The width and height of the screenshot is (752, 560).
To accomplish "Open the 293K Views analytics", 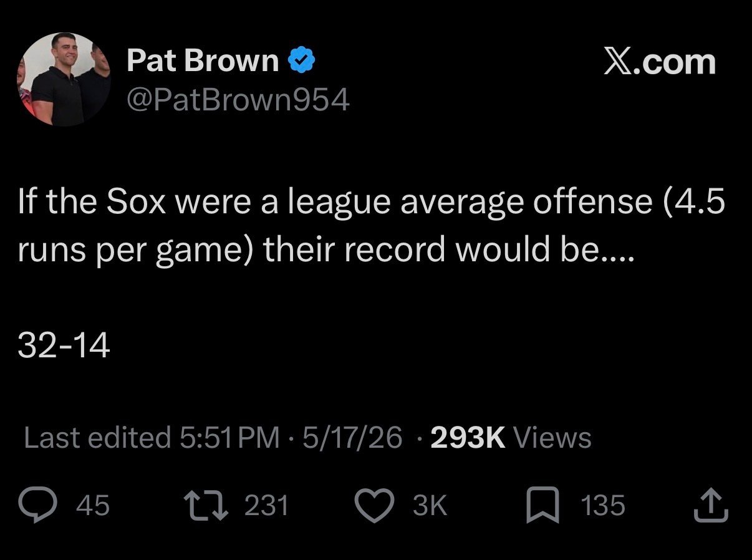I will [x=511, y=438].
